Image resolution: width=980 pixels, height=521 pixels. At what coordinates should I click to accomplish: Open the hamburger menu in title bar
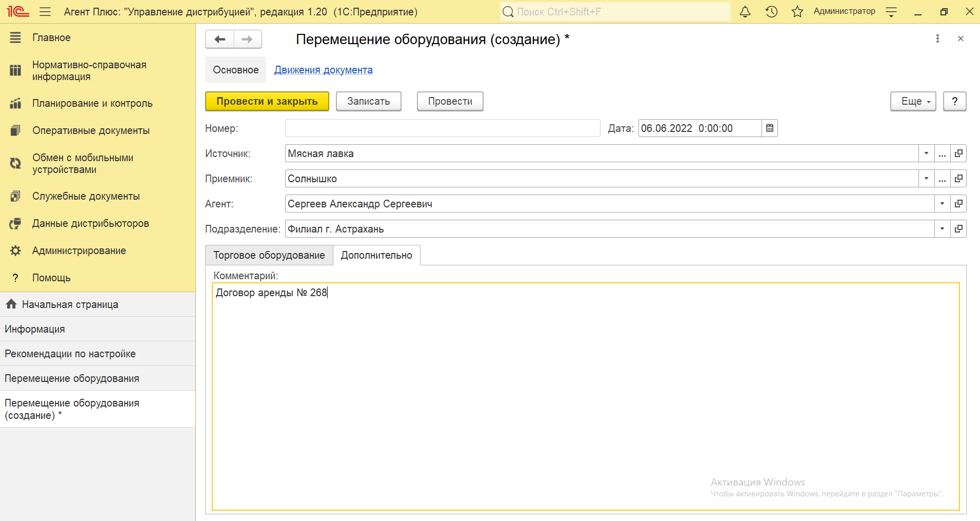(45, 12)
